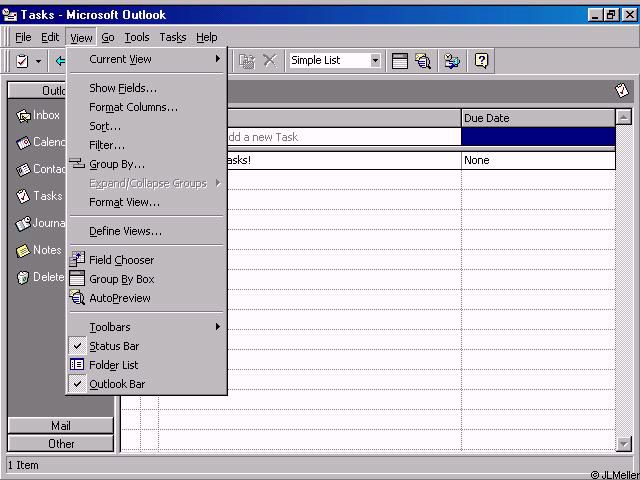Click Group By Box in View menu

tap(121, 279)
